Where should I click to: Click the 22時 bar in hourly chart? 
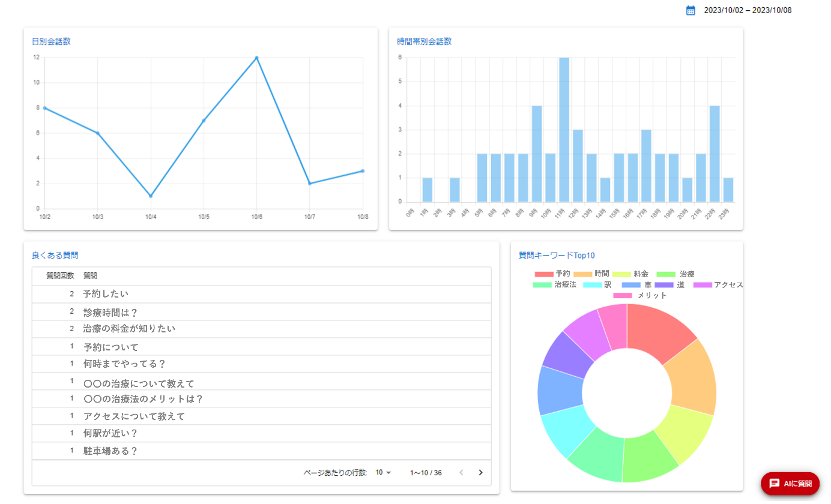pos(715,154)
